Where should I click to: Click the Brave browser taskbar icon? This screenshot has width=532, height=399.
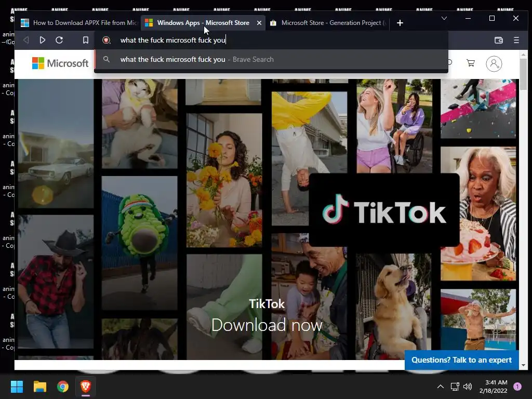point(86,387)
